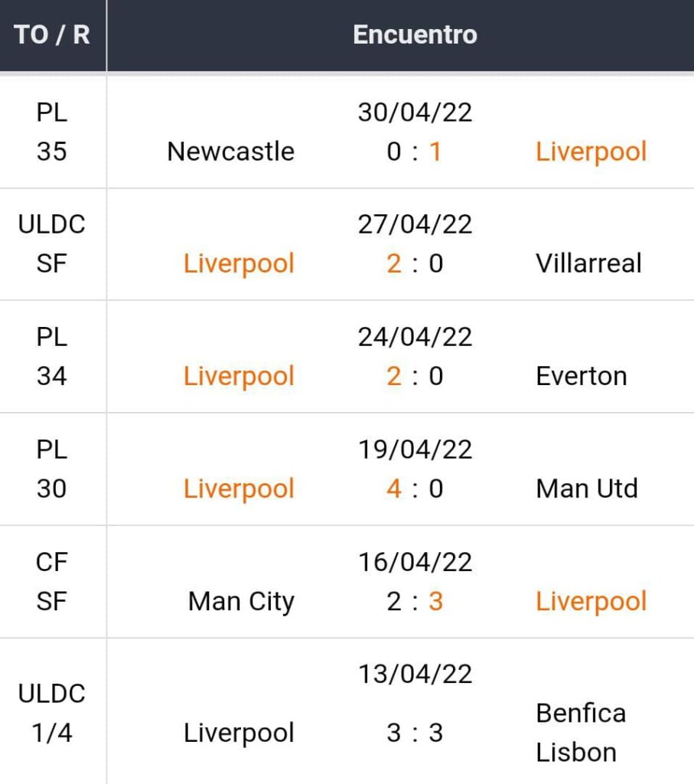
Task: Open the Everton team link
Action: click(x=581, y=376)
